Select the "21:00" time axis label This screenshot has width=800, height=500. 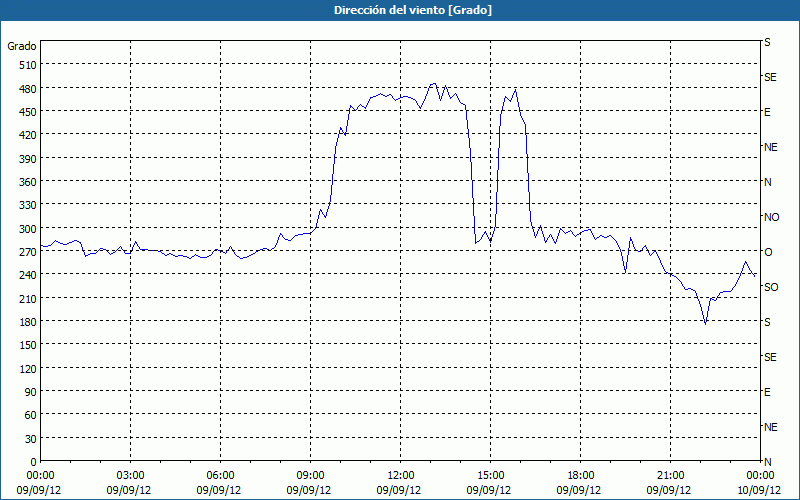point(670,476)
